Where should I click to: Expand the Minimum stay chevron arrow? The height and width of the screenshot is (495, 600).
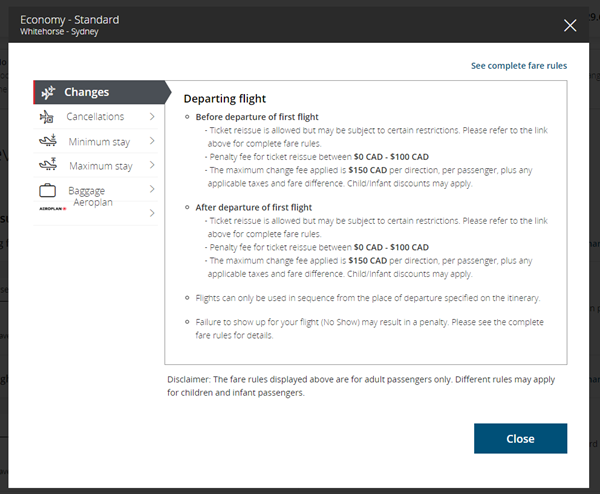click(x=152, y=141)
